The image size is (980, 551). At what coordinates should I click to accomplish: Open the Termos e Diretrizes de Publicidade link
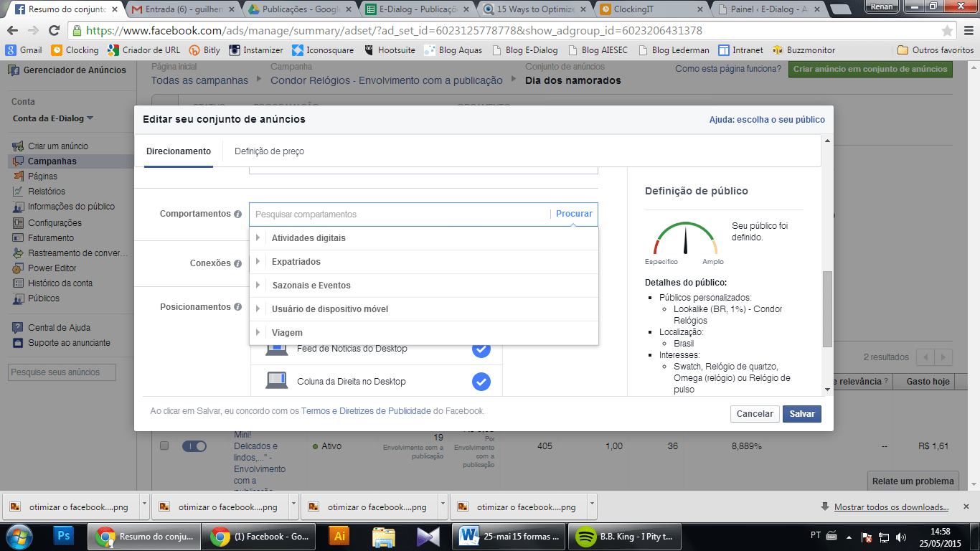pos(366,411)
